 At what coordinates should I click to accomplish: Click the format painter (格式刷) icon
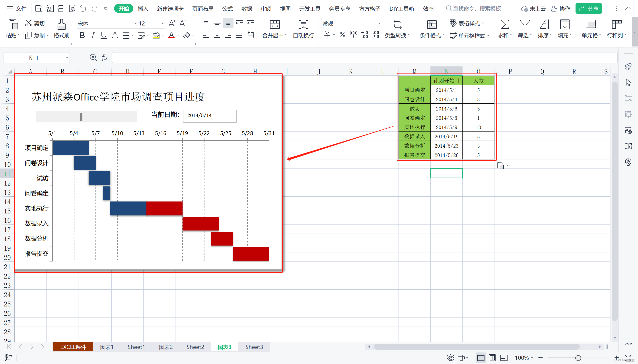click(x=61, y=25)
